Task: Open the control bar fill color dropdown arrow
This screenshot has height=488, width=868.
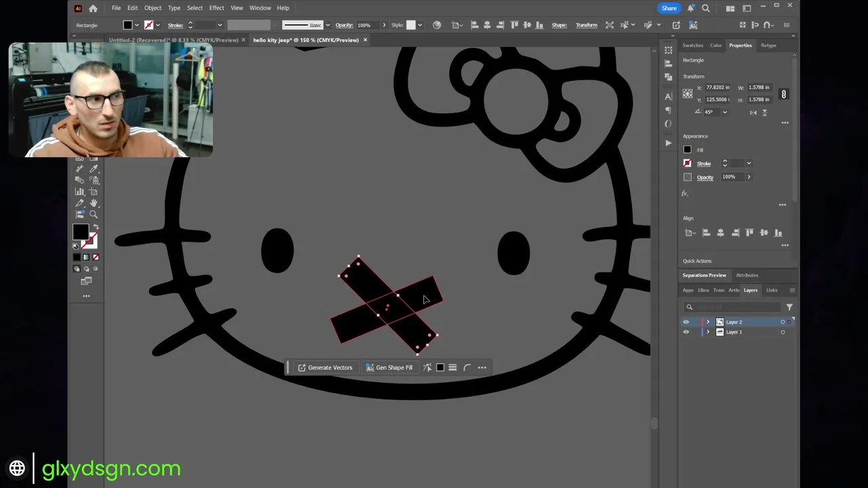Action: pos(136,25)
